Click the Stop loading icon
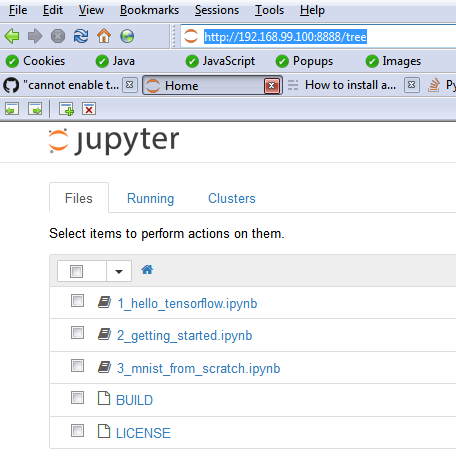 pos(58,36)
